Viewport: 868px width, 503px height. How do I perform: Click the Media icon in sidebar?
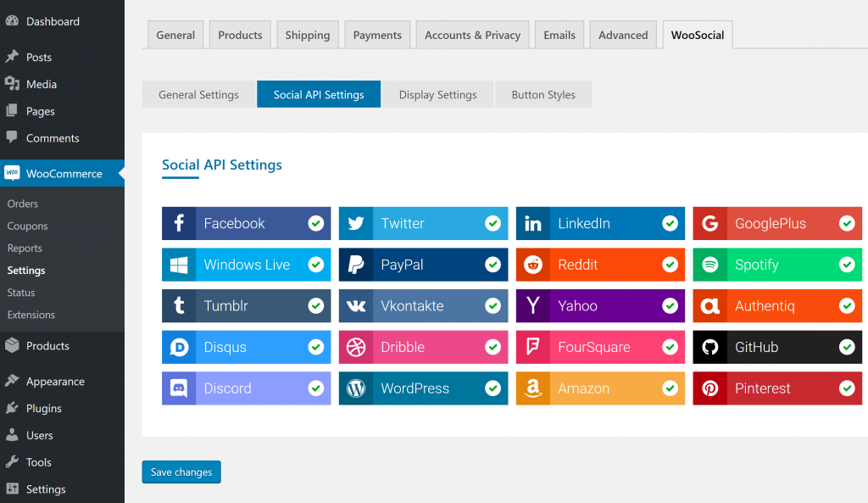(12, 84)
